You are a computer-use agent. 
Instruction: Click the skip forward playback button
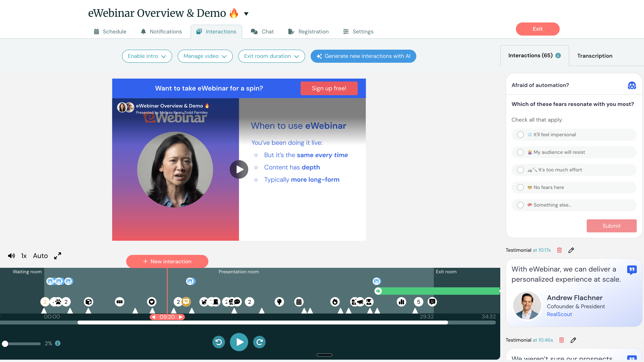pyautogui.click(x=259, y=342)
